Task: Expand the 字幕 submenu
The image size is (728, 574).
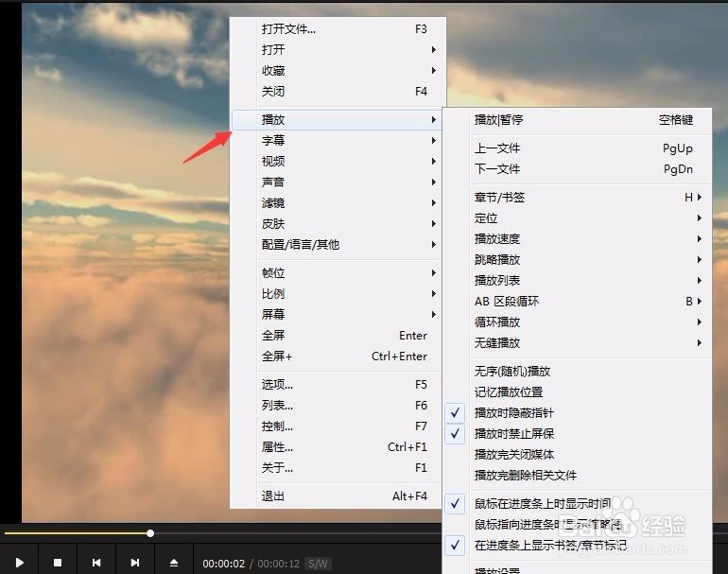Action: 337,140
